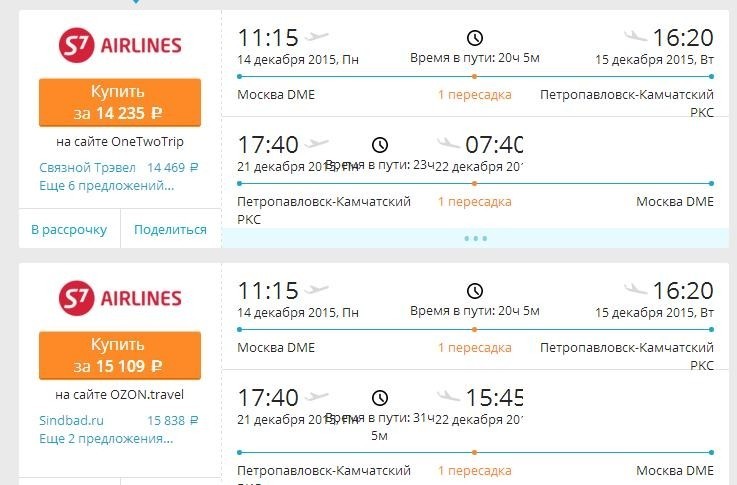Image resolution: width=737 pixels, height=485 pixels.
Task: Expand 'Еще 2 предложения' list
Action: pos(106,438)
